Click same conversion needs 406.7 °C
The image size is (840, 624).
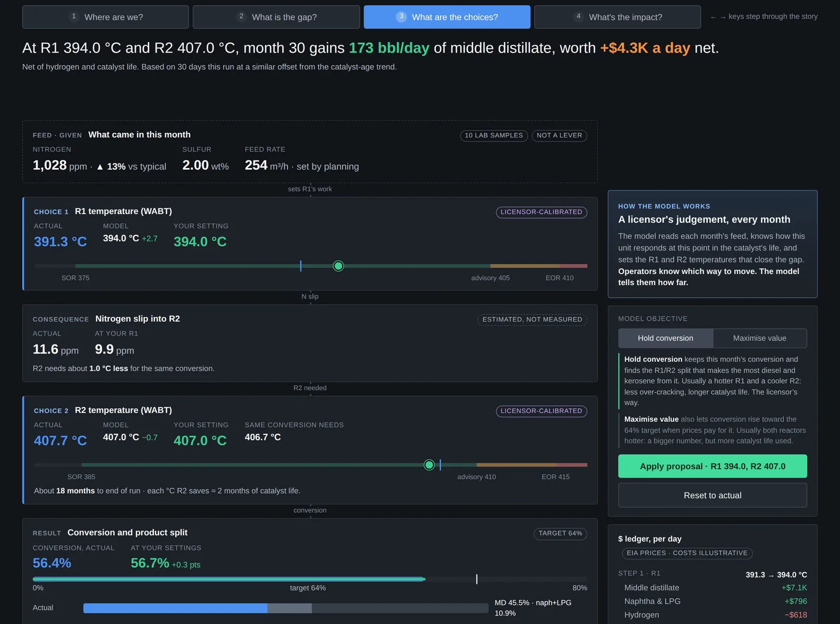(262, 437)
